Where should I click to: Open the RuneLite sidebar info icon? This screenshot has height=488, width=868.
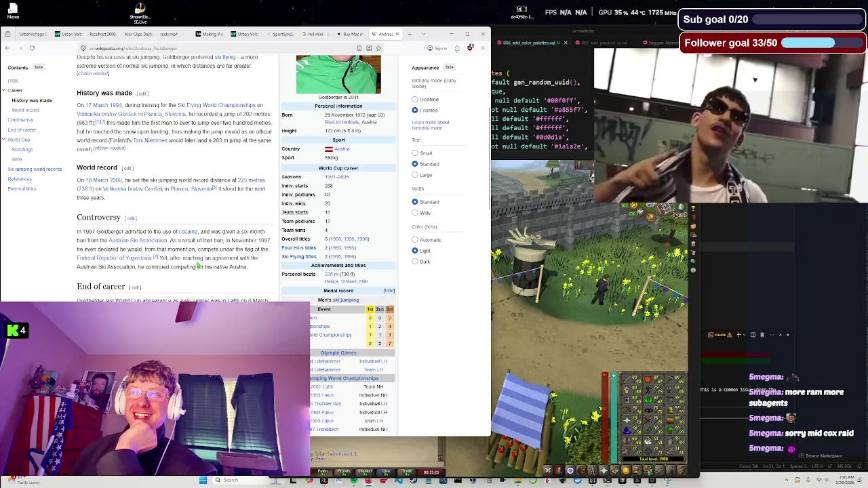point(693,270)
